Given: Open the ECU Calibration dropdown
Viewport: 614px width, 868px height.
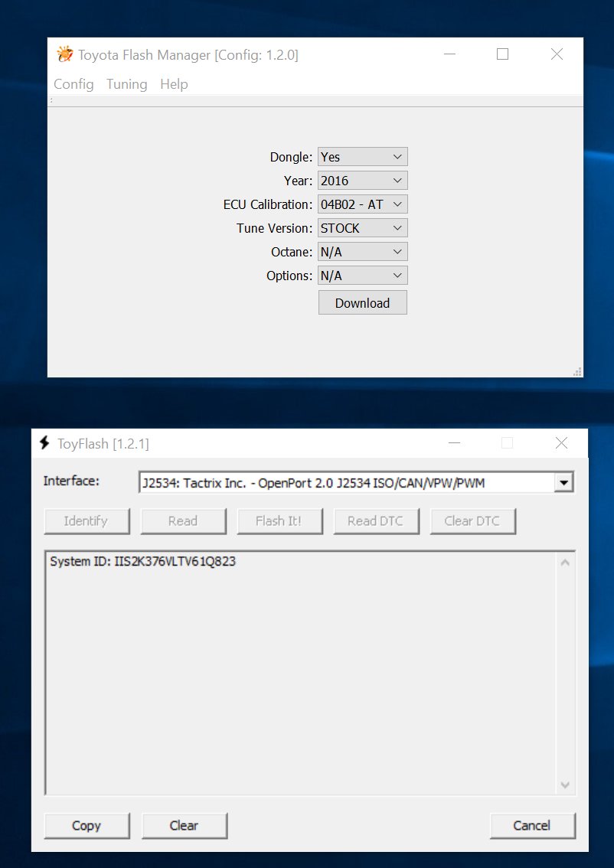Looking at the screenshot, I should (363, 204).
